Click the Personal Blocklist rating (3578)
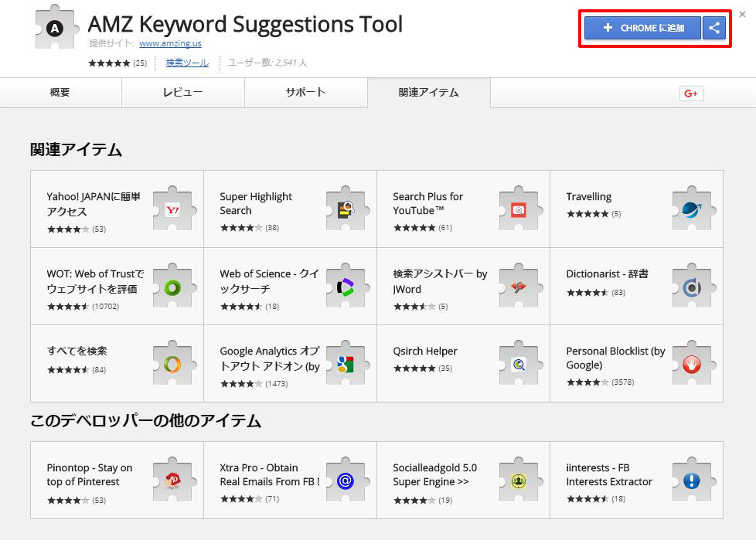Image resolution: width=756 pixels, height=540 pixels. [x=601, y=382]
